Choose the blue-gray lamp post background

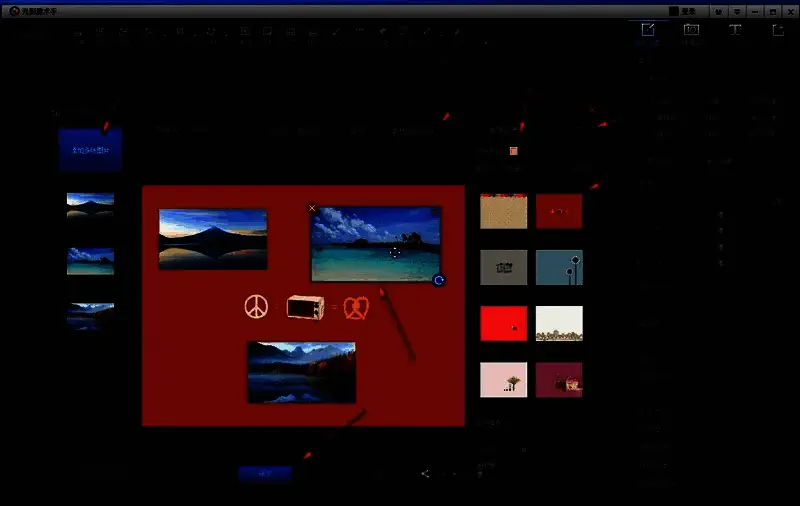click(559, 267)
